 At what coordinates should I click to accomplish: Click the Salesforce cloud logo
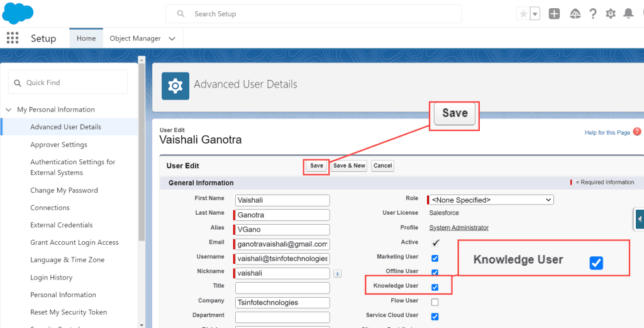(x=18, y=13)
